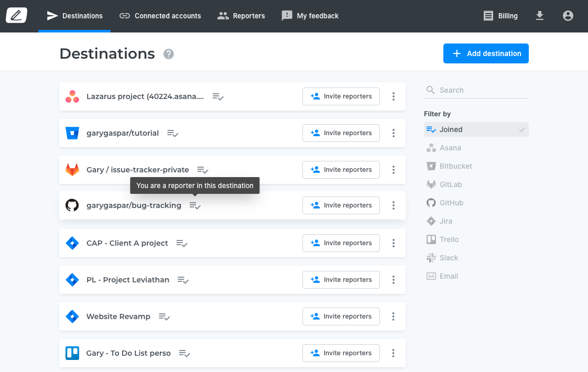Click the download icon in header
This screenshot has width=588, height=372.
point(540,16)
